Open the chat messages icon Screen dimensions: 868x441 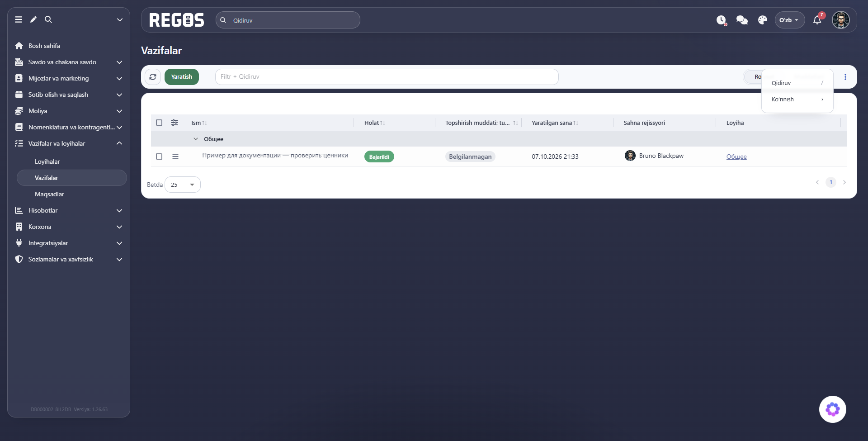[x=742, y=20]
